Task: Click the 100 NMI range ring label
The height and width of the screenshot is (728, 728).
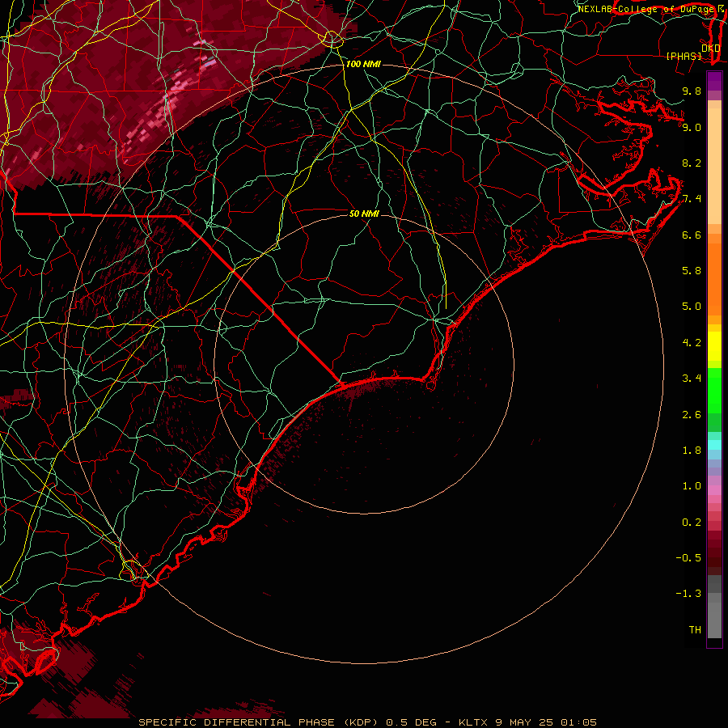Action: pos(363,64)
